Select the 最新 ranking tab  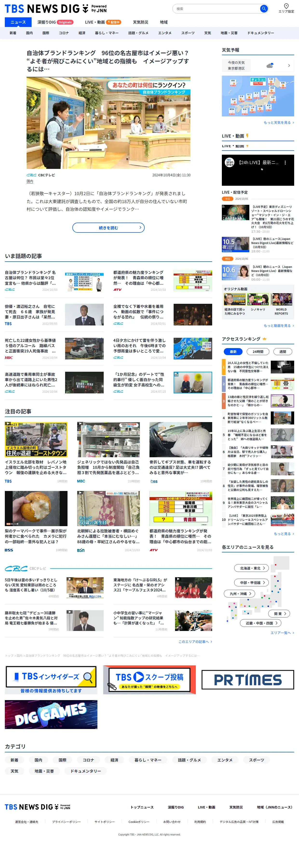233,351
